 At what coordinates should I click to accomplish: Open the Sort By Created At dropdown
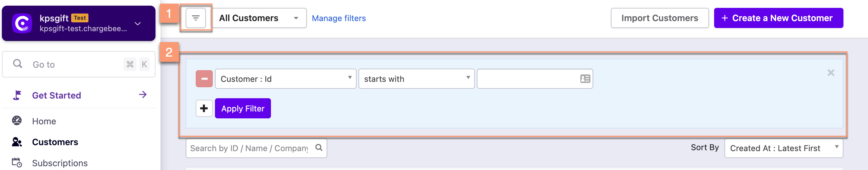783,148
